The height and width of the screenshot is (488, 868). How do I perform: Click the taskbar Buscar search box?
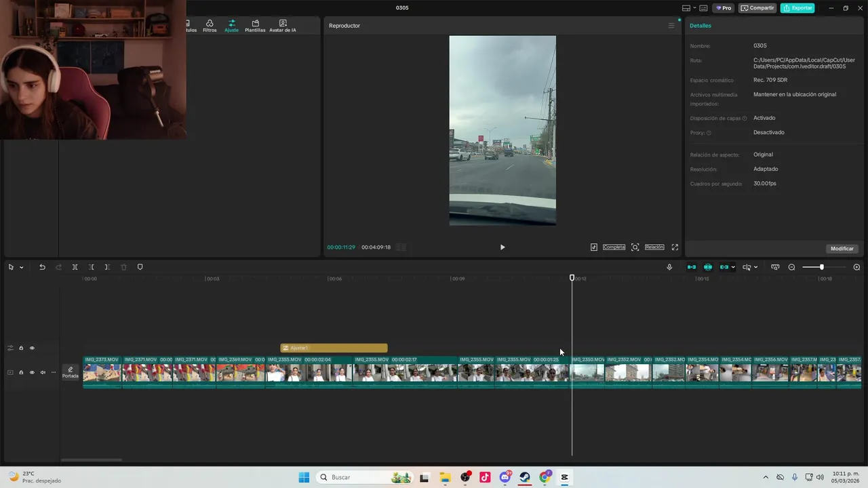tap(365, 477)
